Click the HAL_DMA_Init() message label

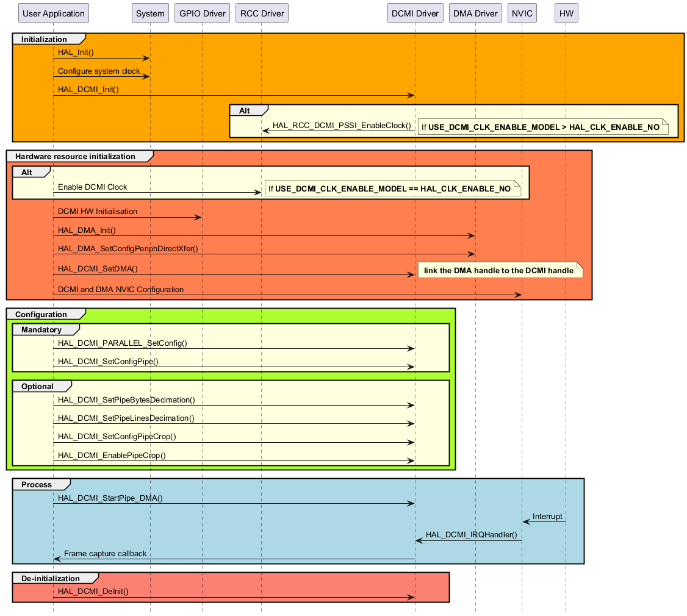pyautogui.click(x=87, y=231)
